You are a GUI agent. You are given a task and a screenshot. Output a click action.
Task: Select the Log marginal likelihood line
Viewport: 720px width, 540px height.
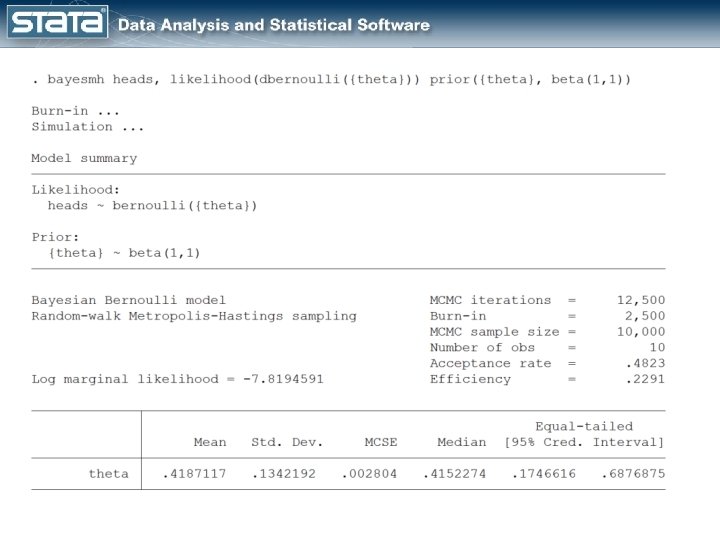(x=177, y=379)
